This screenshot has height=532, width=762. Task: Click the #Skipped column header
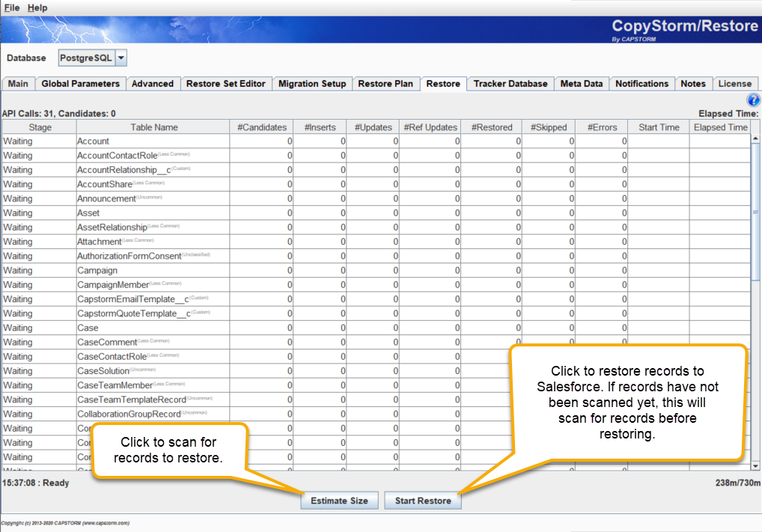(x=549, y=127)
